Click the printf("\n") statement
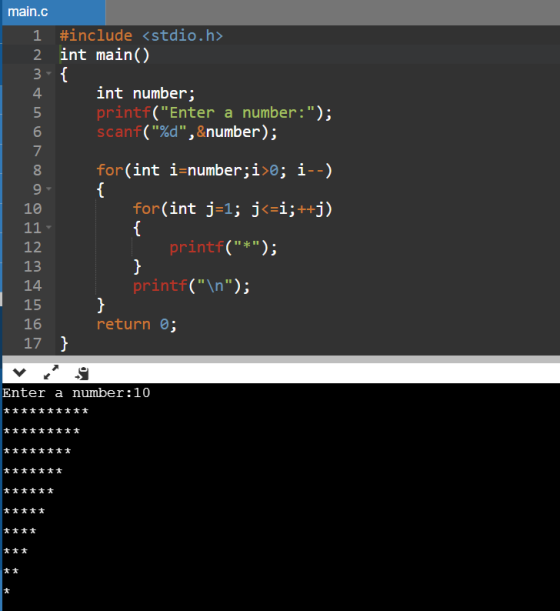Viewport: 560px width, 611px height. point(191,286)
